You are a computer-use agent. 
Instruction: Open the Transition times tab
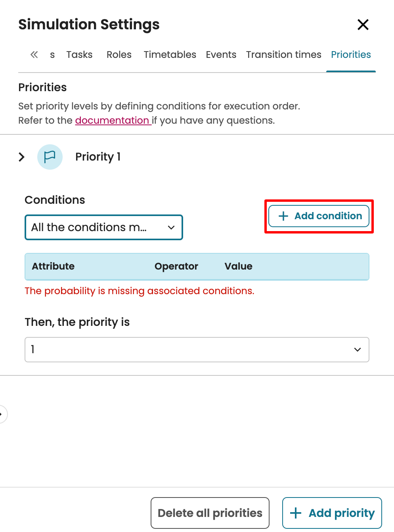(x=283, y=55)
